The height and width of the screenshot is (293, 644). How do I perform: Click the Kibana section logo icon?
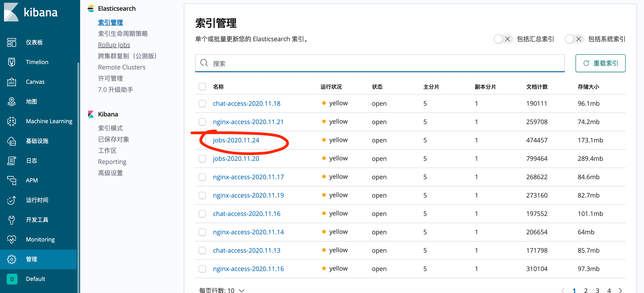pos(91,114)
